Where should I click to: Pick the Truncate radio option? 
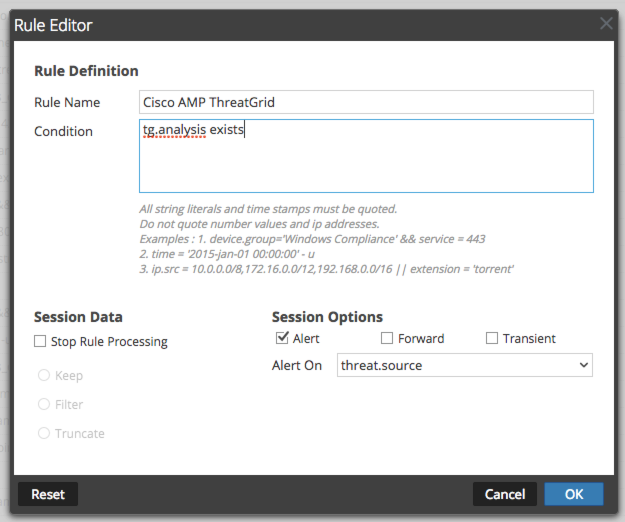click(x=44, y=434)
